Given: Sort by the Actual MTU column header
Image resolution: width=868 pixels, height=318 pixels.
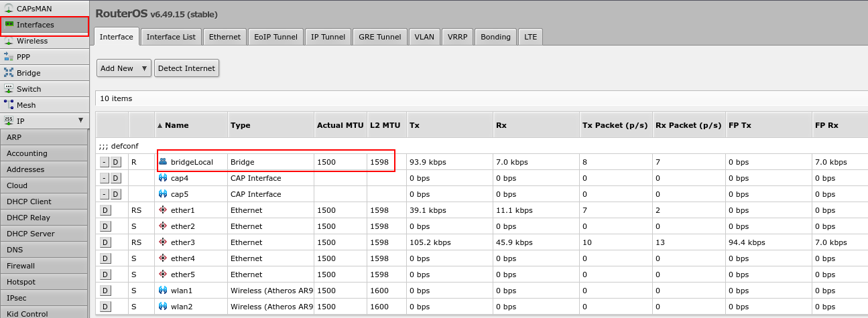Looking at the screenshot, I should [340, 125].
